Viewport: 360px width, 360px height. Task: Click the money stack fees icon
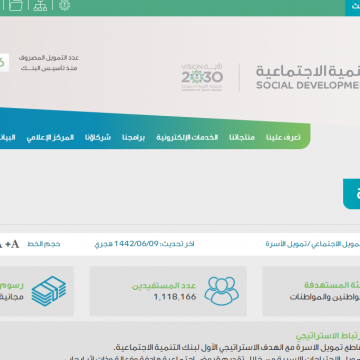tap(49, 291)
